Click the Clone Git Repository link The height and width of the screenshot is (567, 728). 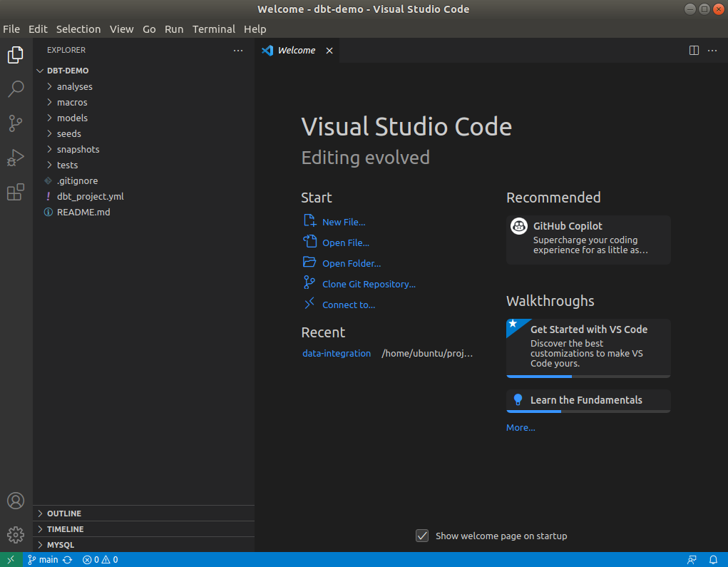(x=368, y=284)
